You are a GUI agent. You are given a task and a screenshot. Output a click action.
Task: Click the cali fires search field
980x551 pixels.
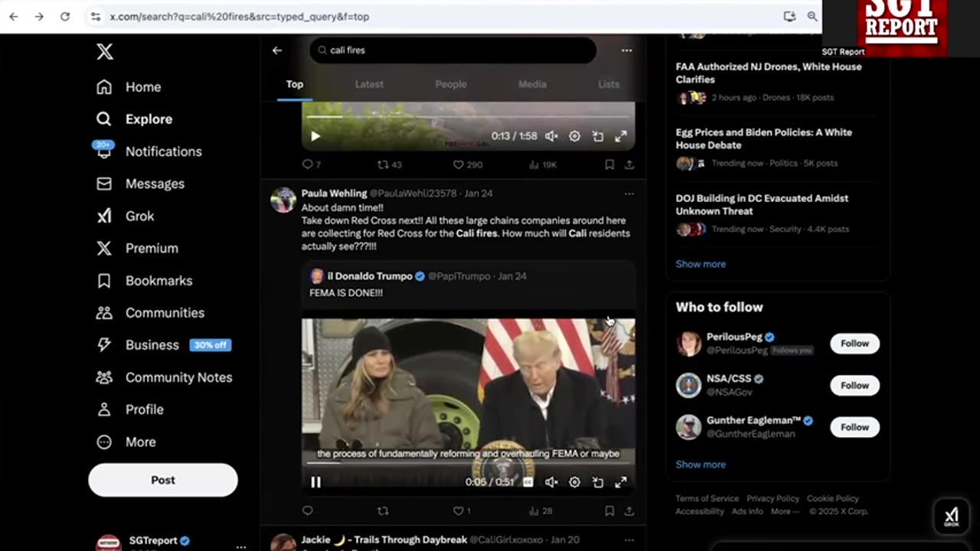(x=452, y=51)
